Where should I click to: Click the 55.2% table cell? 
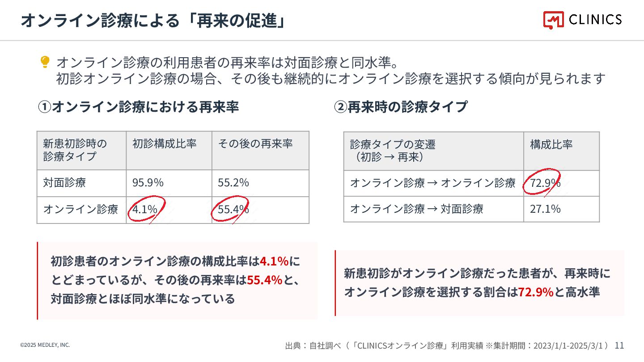[x=260, y=183]
